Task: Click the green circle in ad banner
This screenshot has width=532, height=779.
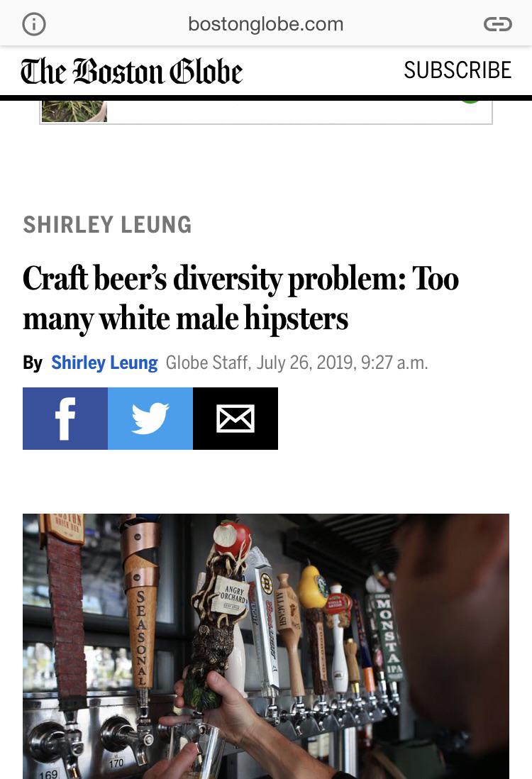Action: pyautogui.click(x=470, y=101)
